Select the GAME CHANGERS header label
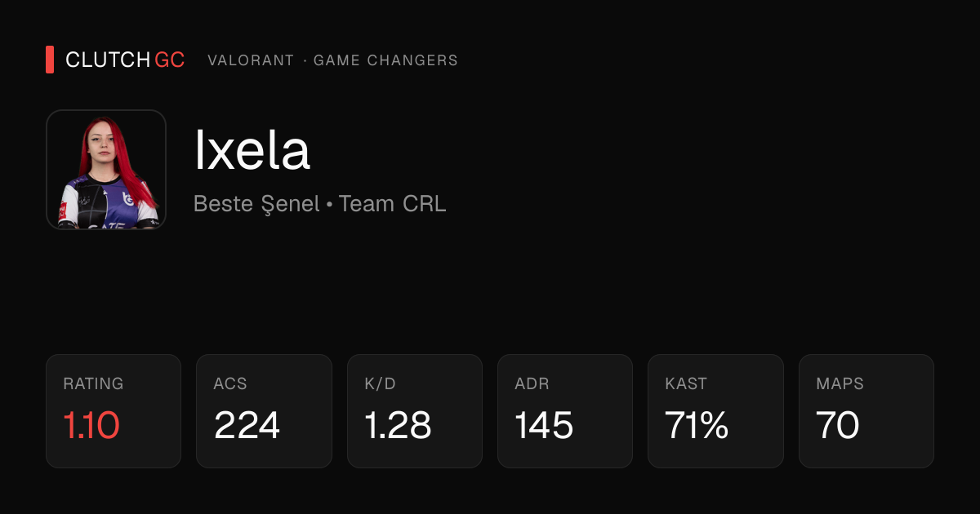This screenshot has width=980, height=514. (x=385, y=60)
